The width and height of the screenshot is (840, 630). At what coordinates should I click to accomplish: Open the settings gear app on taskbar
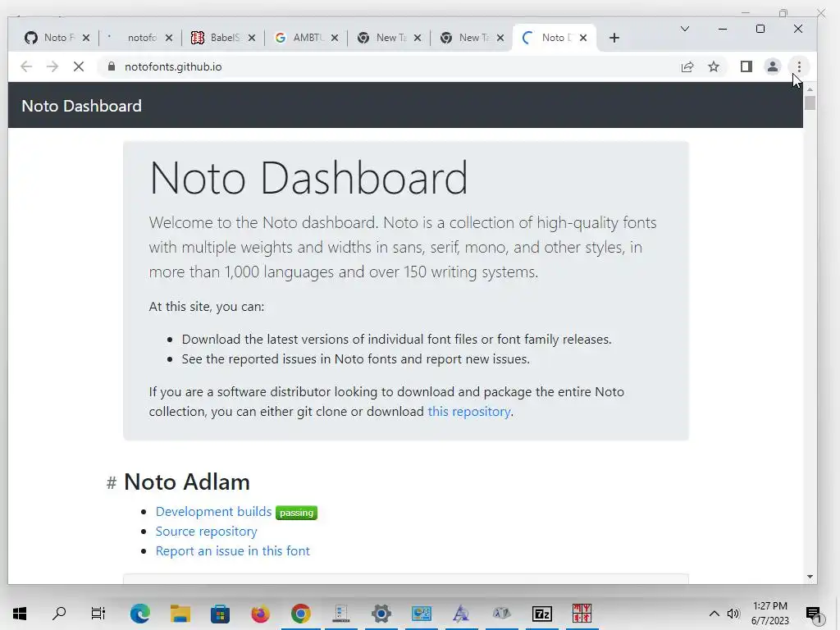pos(381,614)
